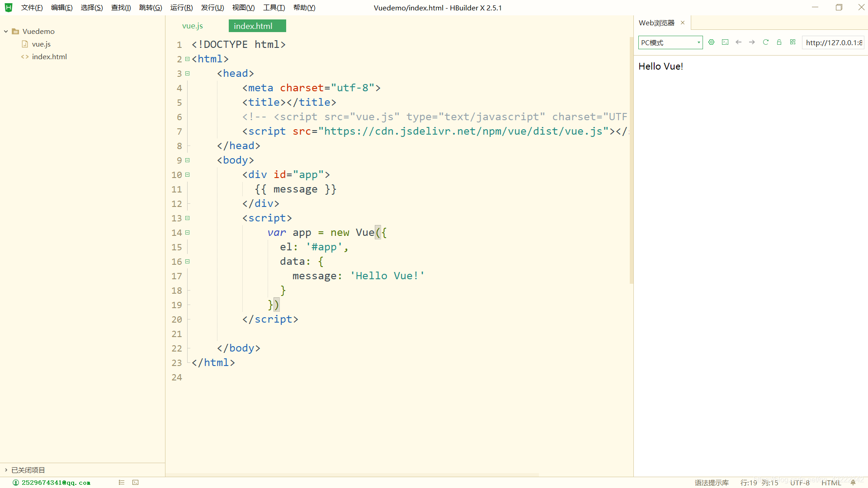Click the index.html file icon in project tree
The height and width of the screenshot is (488, 868).
[25, 56]
